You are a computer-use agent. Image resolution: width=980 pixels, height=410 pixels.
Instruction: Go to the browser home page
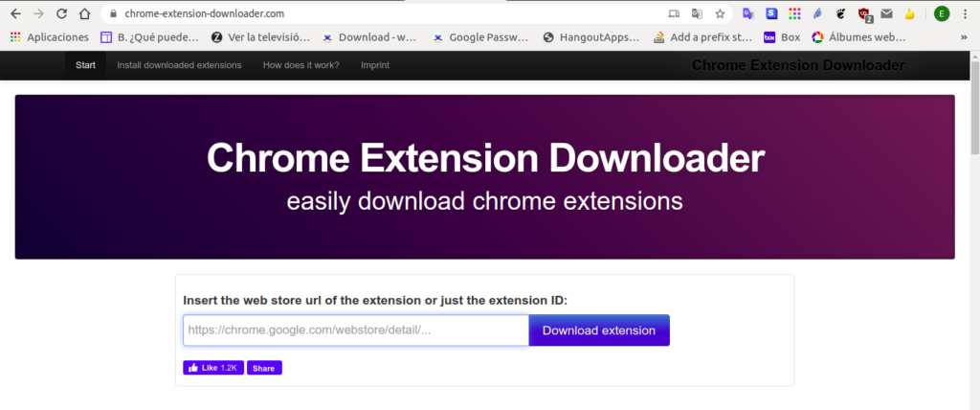point(84,13)
